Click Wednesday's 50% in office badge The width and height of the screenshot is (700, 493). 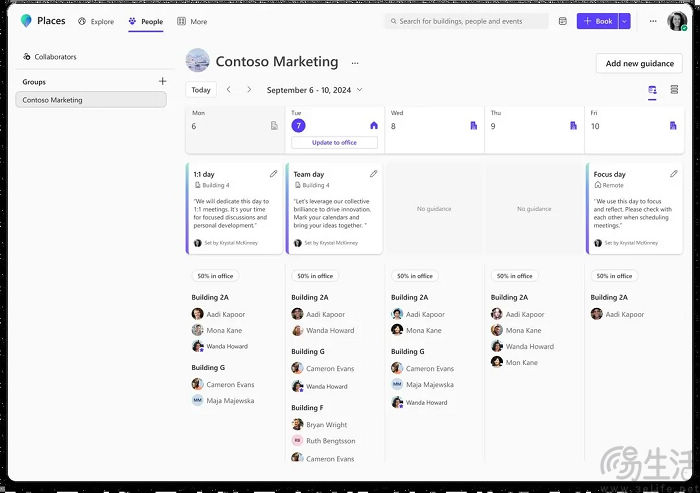415,276
